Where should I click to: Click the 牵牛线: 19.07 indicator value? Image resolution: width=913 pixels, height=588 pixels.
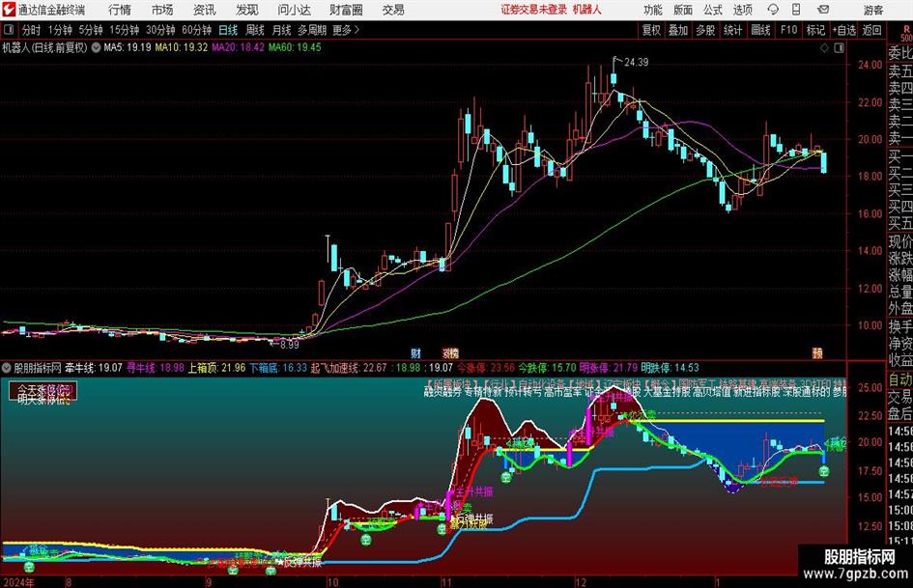point(94,368)
